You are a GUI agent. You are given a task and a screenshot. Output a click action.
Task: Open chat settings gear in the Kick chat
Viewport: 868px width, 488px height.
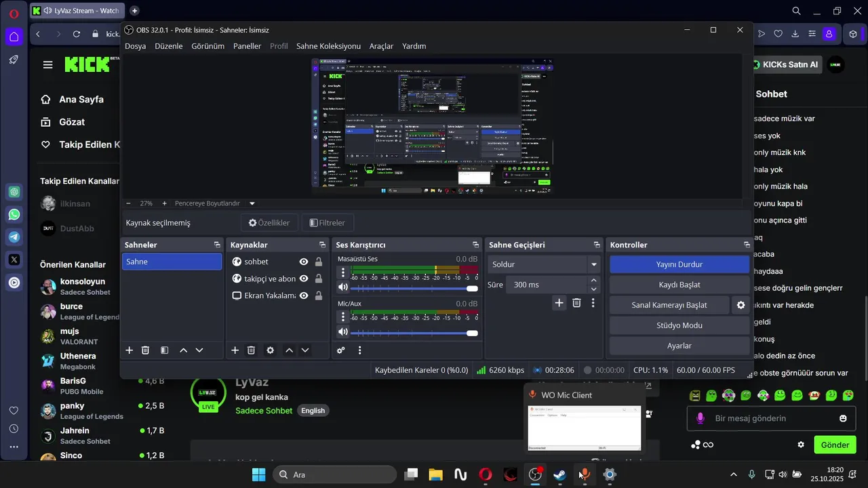coord(801,445)
